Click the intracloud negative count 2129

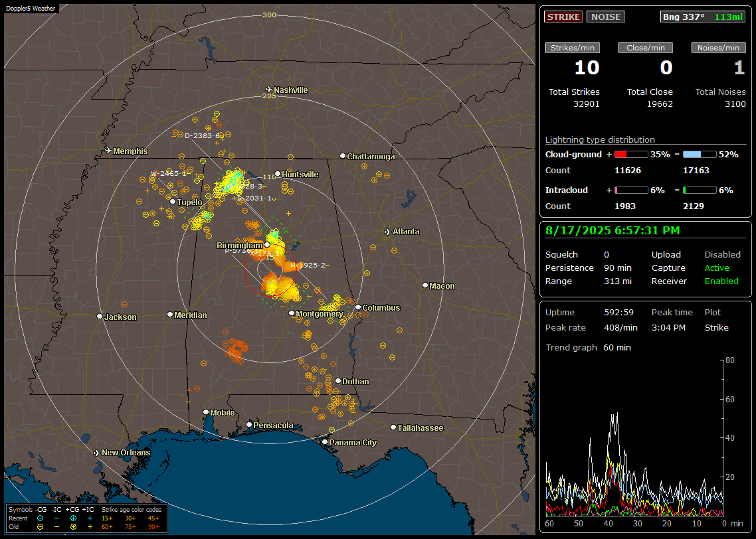click(x=694, y=206)
